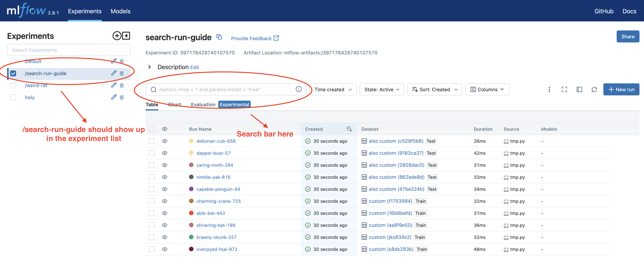This screenshot has height=258, width=644.
Task: Hide the dapper-boar-57 run via the eye icon
Action: (164, 153)
